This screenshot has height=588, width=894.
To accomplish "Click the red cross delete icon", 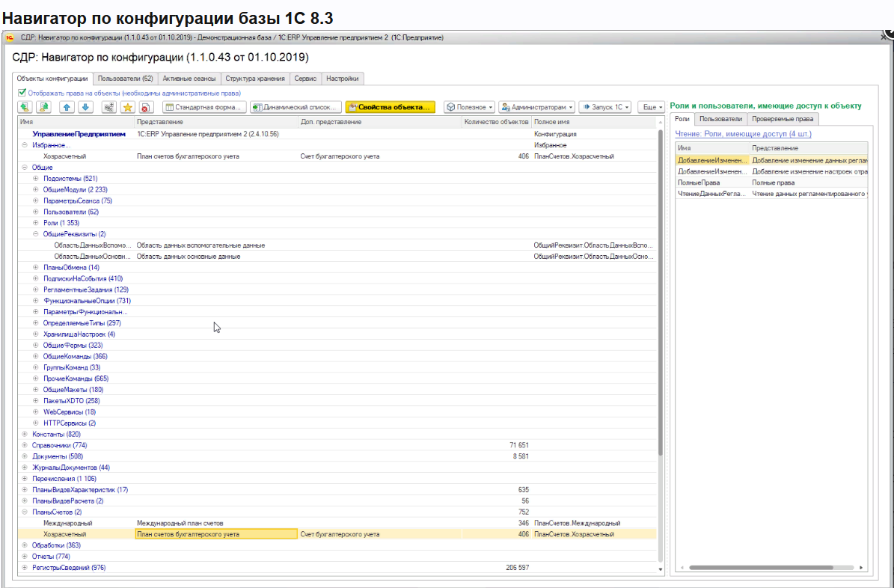I will [146, 107].
